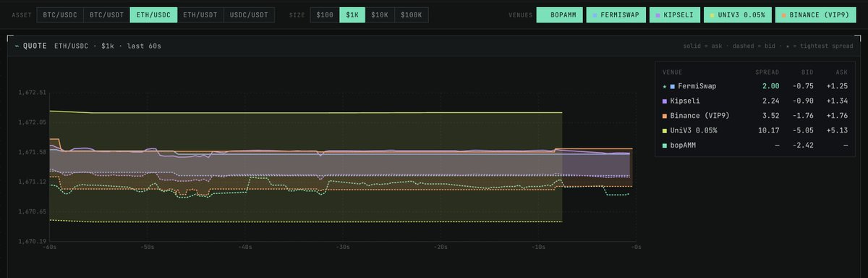
Task: Click the 1,672.51 price axis label
Action: 33,92
